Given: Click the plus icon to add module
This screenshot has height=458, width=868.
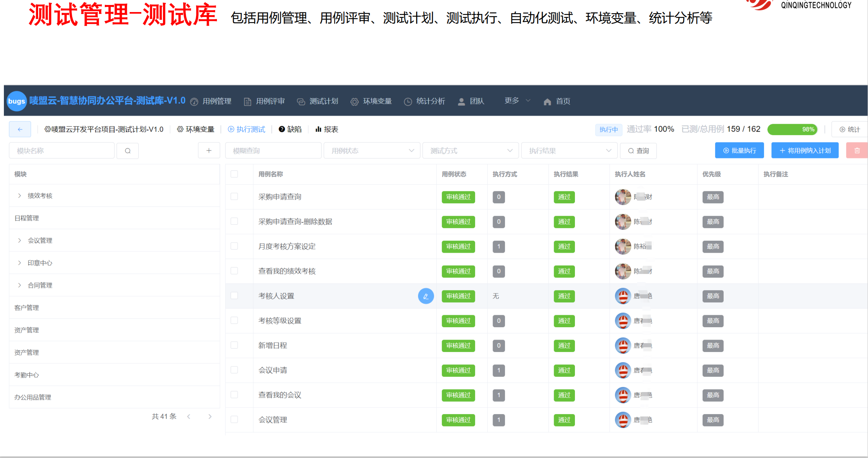Looking at the screenshot, I should (209, 151).
